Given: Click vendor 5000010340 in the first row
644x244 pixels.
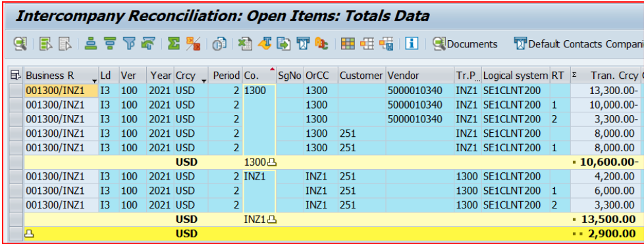Looking at the screenshot, I should tap(419, 91).
